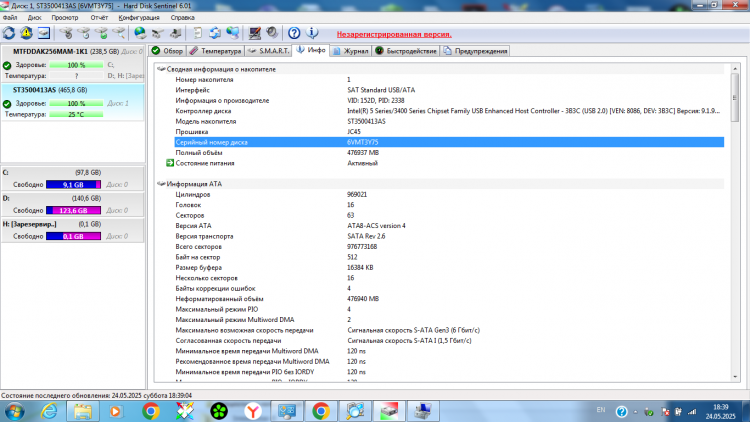Image resolution: width=750 pixels, height=422 pixels.
Task: Select the Версия транспорта SATA Rev 2.6 row
Action: coord(449,236)
